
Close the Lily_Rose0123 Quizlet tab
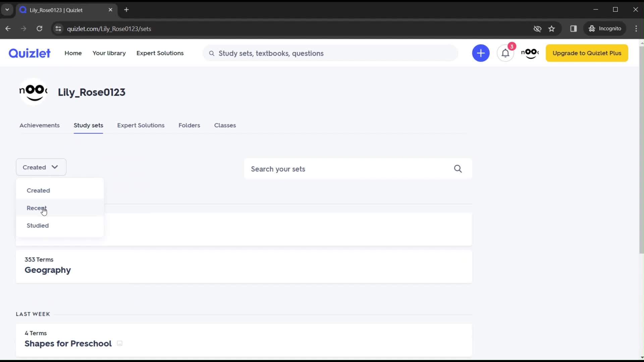click(110, 10)
